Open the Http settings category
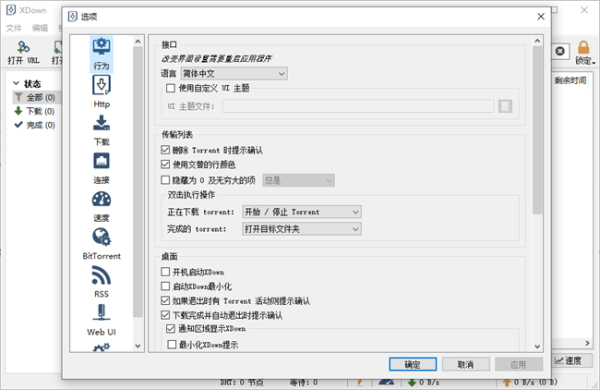Image resolution: width=600 pixels, height=390 pixels. [101, 91]
